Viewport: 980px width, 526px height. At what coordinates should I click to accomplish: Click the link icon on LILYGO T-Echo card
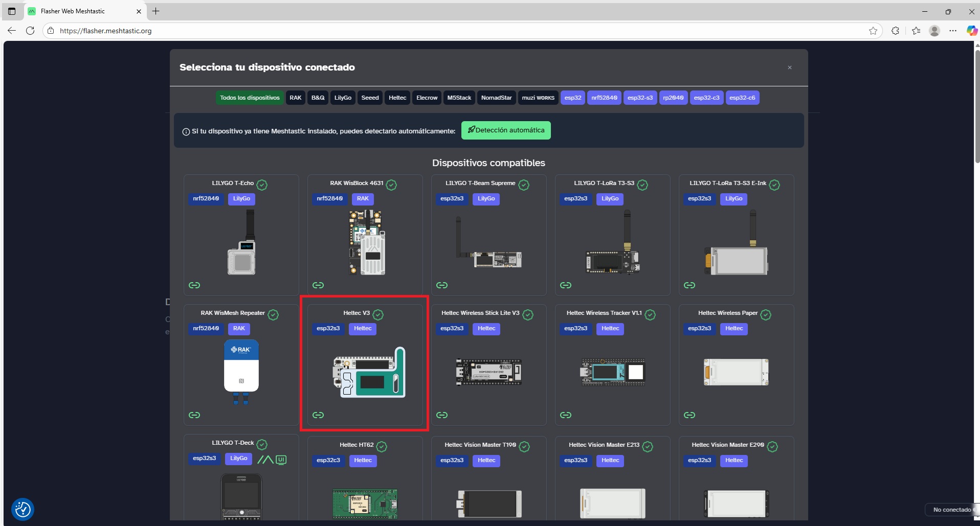pos(194,285)
